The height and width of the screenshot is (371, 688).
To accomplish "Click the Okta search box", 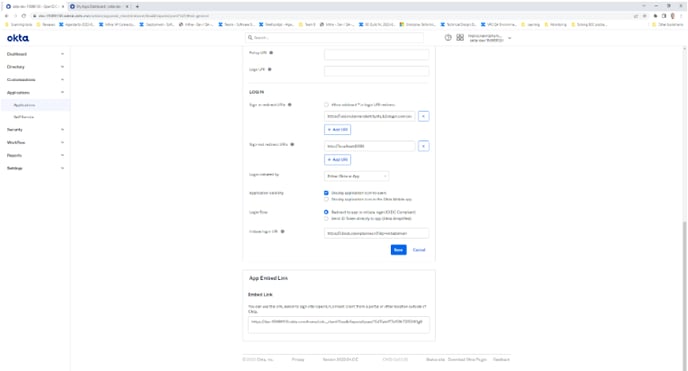I will pyautogui.click(x=334, y=38).
